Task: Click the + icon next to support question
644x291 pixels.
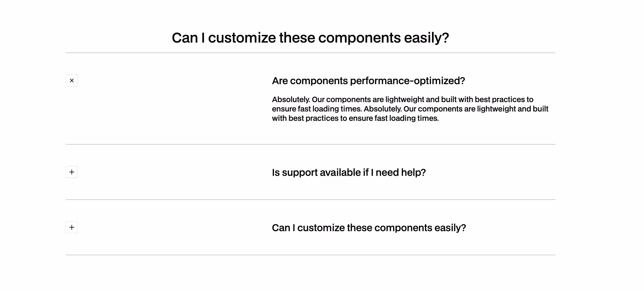Action: coord(71,172)
